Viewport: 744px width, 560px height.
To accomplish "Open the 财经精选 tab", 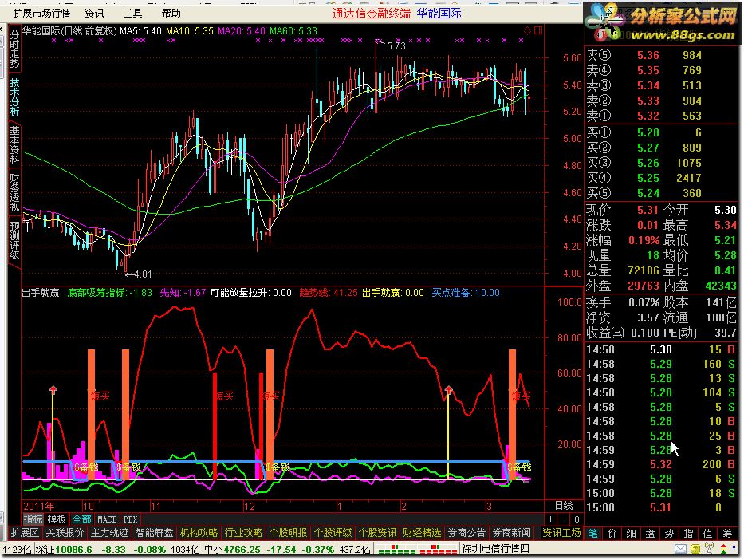I will pyautogui.click(x=422, y=533).
